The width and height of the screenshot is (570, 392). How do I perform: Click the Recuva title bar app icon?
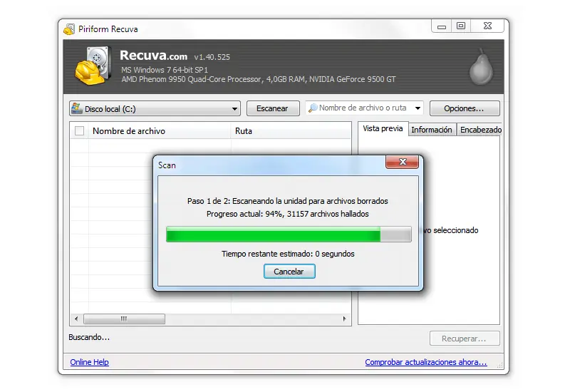[69, 29]
